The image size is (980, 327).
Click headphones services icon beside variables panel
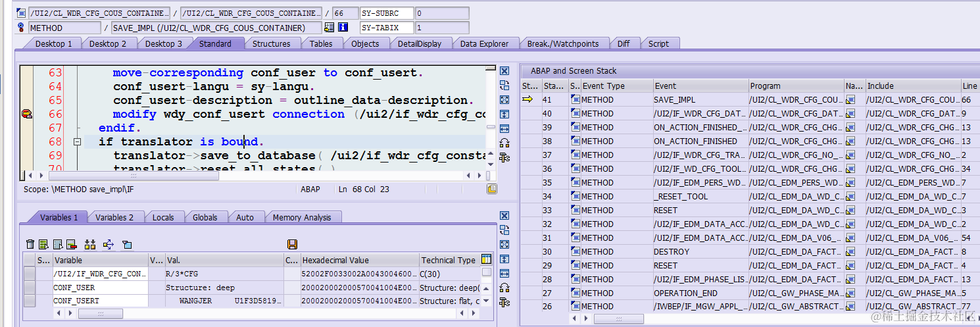[504, 288]
